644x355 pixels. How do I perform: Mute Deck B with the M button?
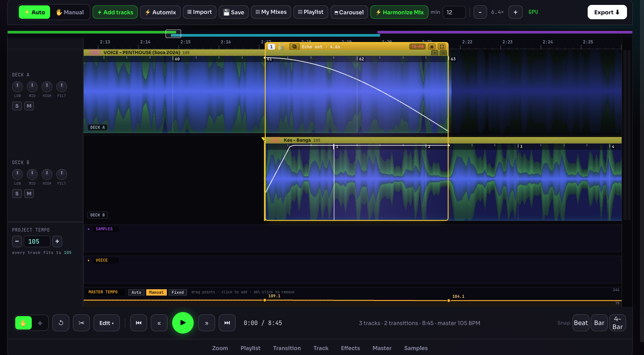[29, 194]
